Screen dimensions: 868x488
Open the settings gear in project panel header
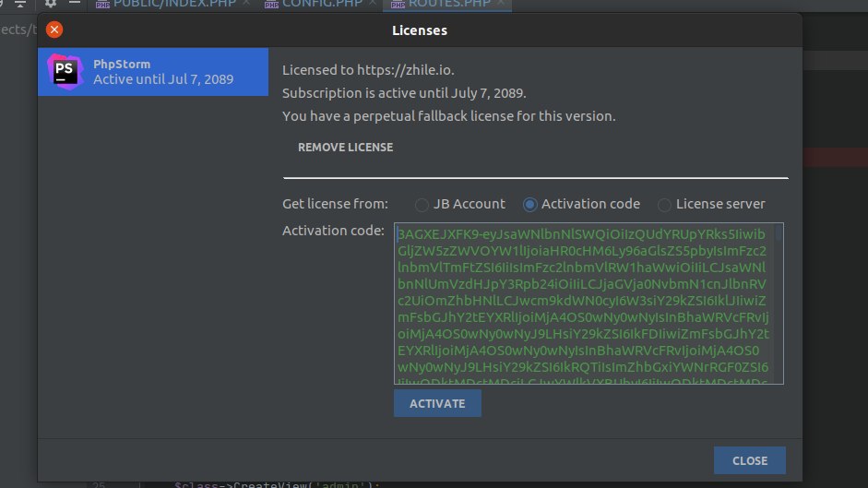pos(51,4)
